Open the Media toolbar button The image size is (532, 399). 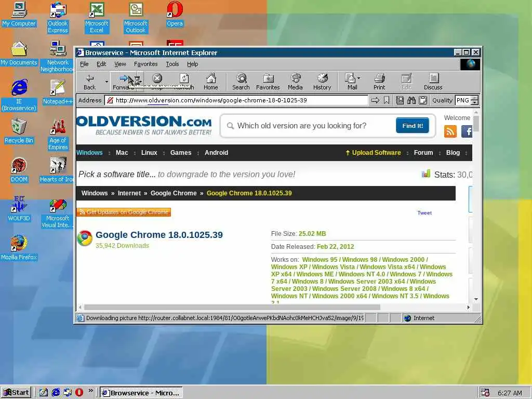coord(295,82)
